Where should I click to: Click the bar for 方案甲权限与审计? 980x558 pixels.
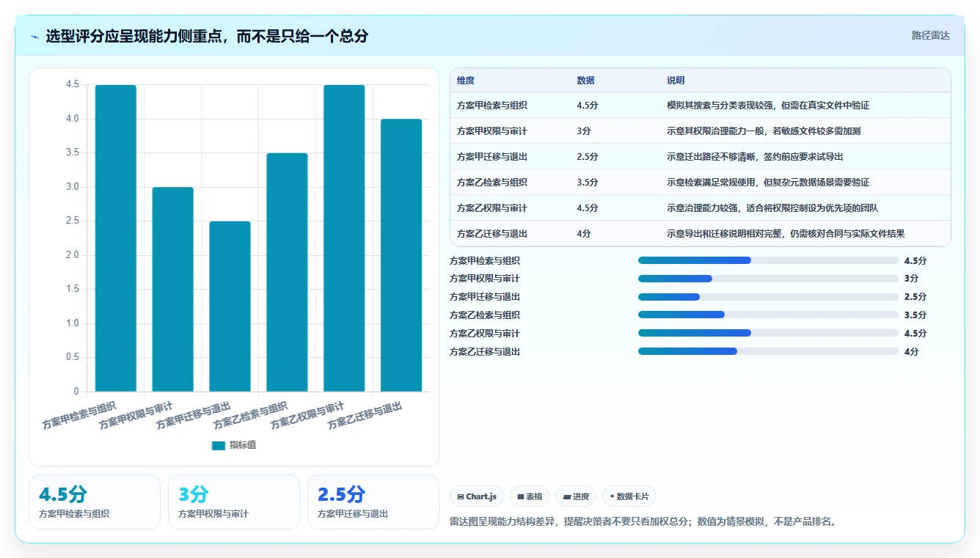[173, 290]
